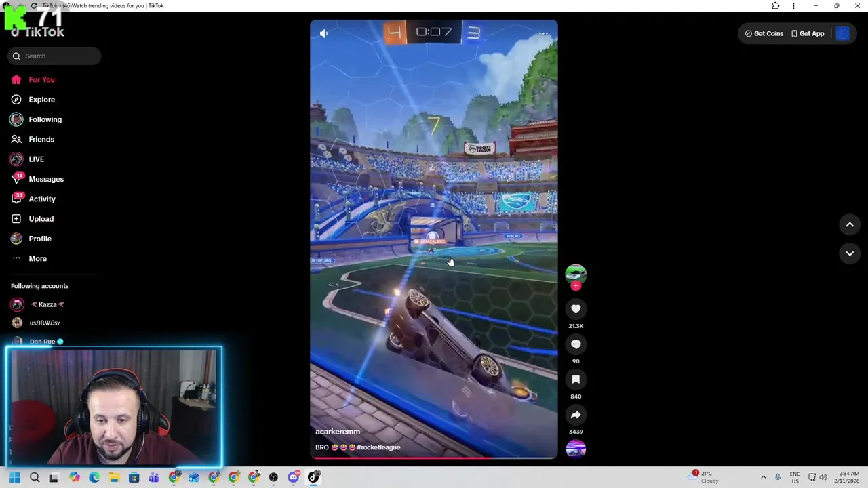The height and width of the screenshot is (488, 868).
Task: Open Discord from the taskbar
Action: pos(294,478)
